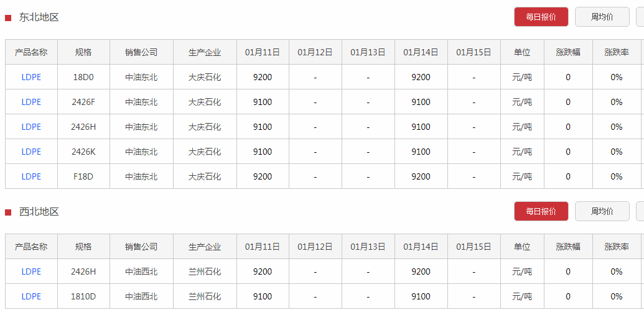Click 大庆石化 cell in the 18D0 row
Viewport: 644px width, 310px height.
pyautogui.click(x=205, y=77)
